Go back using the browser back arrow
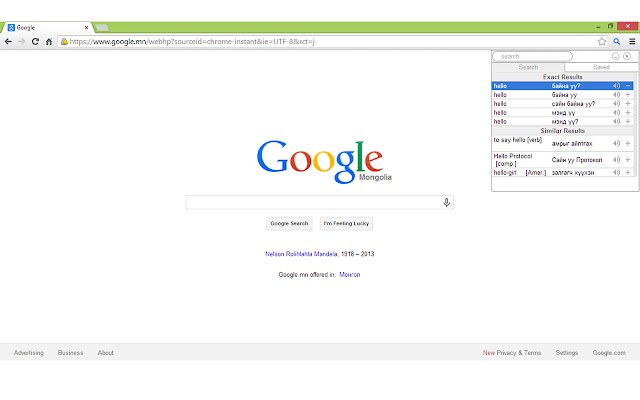Viewport: 640px width, 400px height. coord(8,42)
